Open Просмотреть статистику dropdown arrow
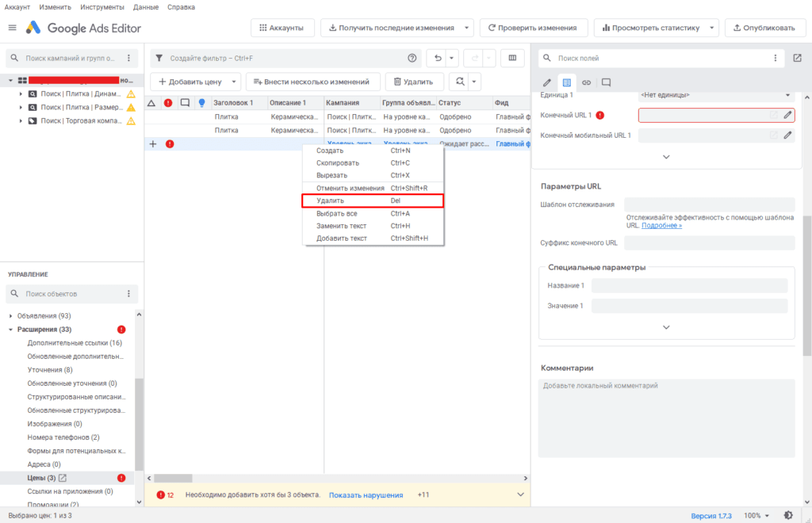This screenshot has height=523, width=812. [711, 28]
